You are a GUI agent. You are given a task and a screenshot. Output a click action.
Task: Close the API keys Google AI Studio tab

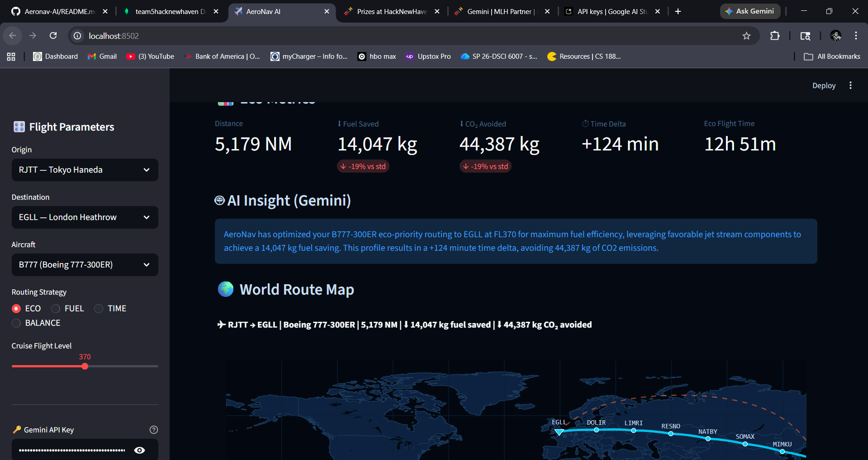(x=658, y=11)
